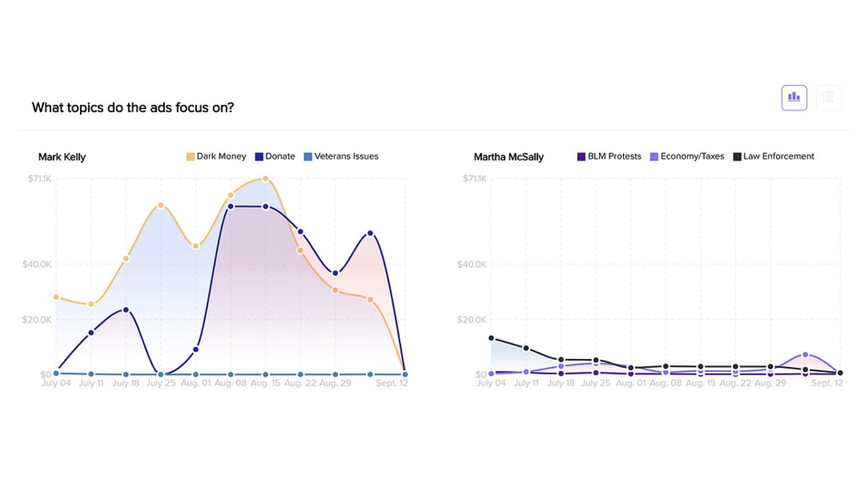
Task: Click the Dark Money point at July 25
Action: tap(161, 205)
